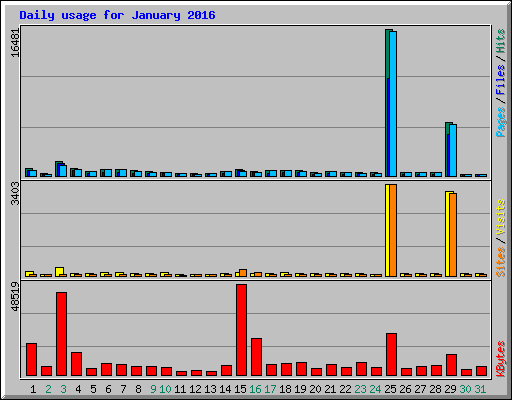512x400 pixels.
Task: Click green day label 16
Action: [255, 389]
